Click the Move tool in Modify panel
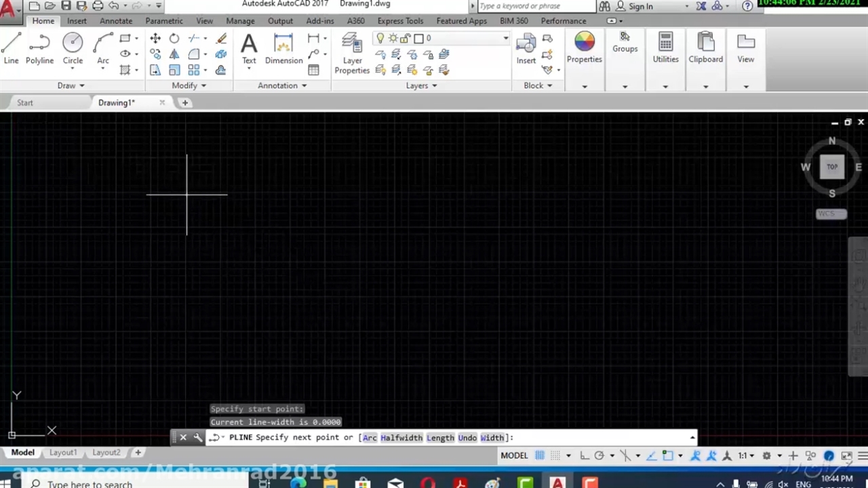 (155, 39)
